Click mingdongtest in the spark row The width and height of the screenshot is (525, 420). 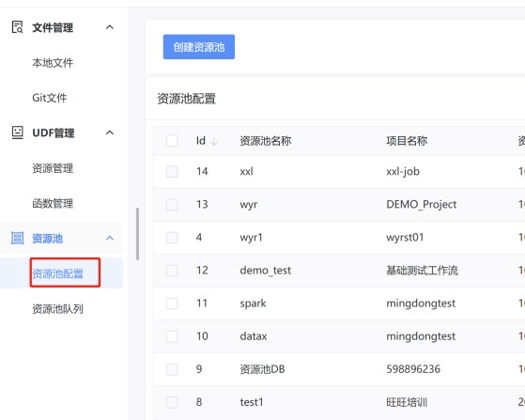(421, 303)
